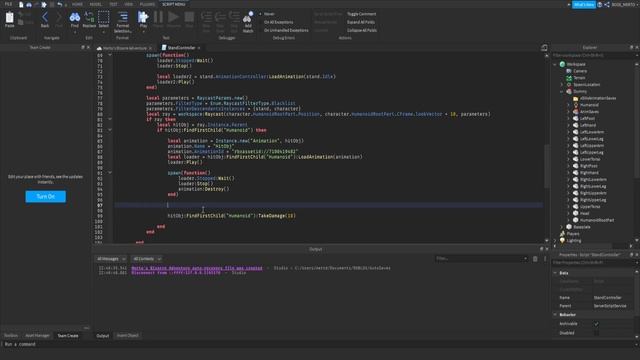Click the Turn On button

45,196
